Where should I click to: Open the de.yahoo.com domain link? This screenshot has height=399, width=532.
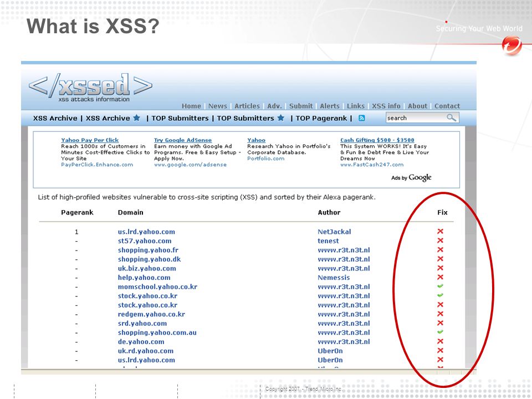pos(141,342)
